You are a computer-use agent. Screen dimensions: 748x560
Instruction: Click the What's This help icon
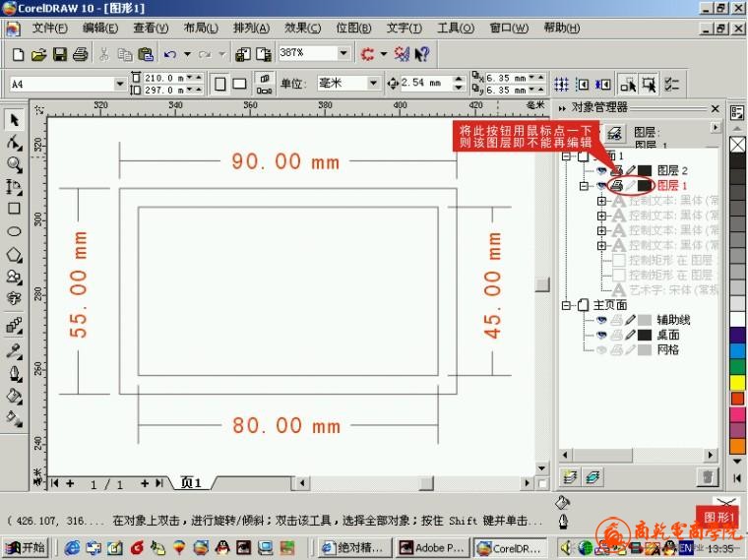point(422,54)
